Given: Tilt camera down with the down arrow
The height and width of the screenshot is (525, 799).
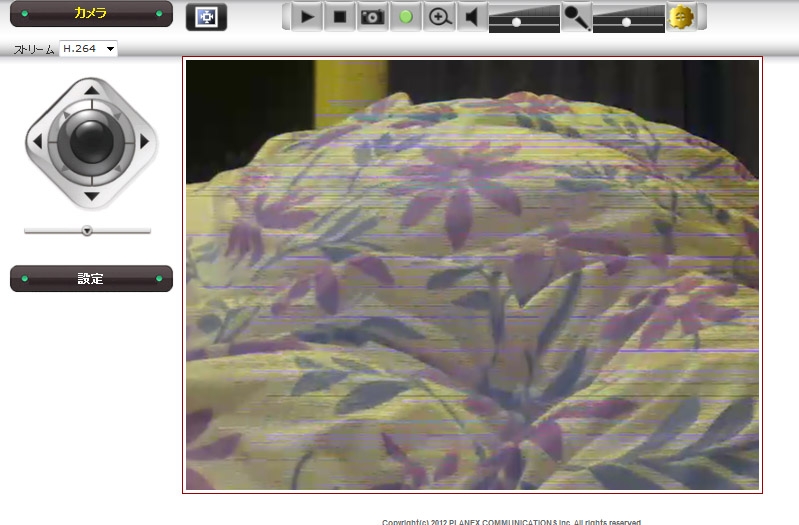Looking at the screenshot, I should [x=92, y=196].
